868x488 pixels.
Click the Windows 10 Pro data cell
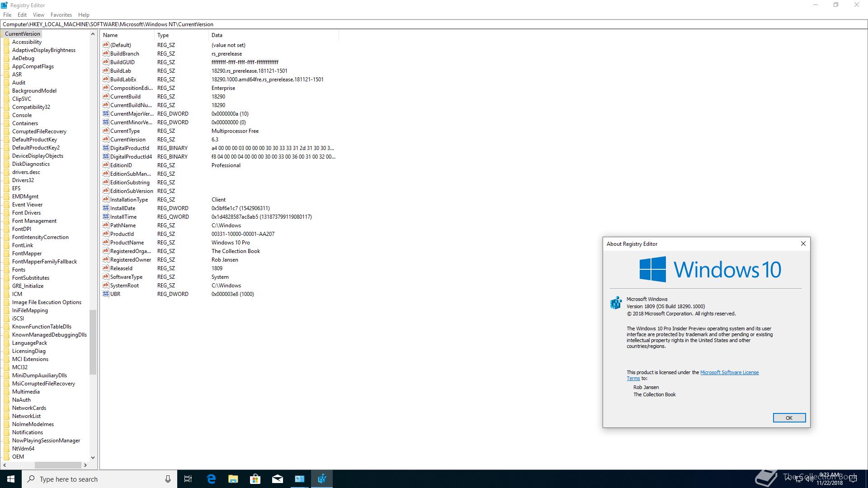pyautogui.click(x=231, y=242)
